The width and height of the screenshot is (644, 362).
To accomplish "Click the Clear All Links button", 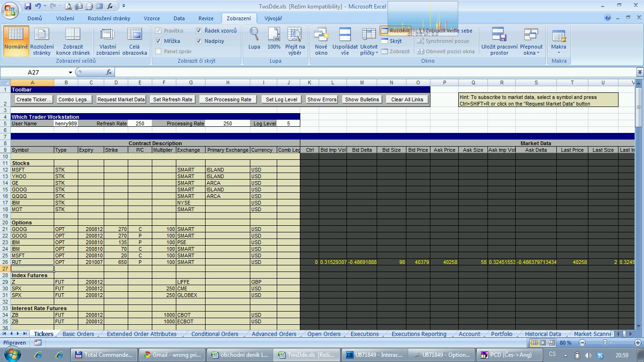I will tap(407, 99).
